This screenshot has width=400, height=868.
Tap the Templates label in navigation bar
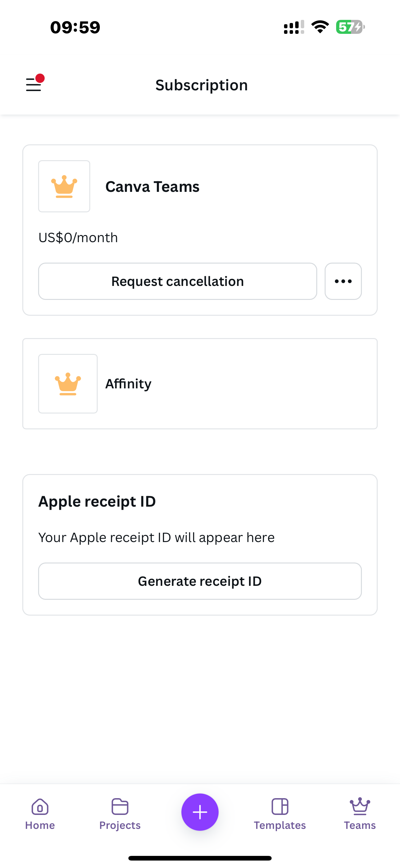click(280, 825)
